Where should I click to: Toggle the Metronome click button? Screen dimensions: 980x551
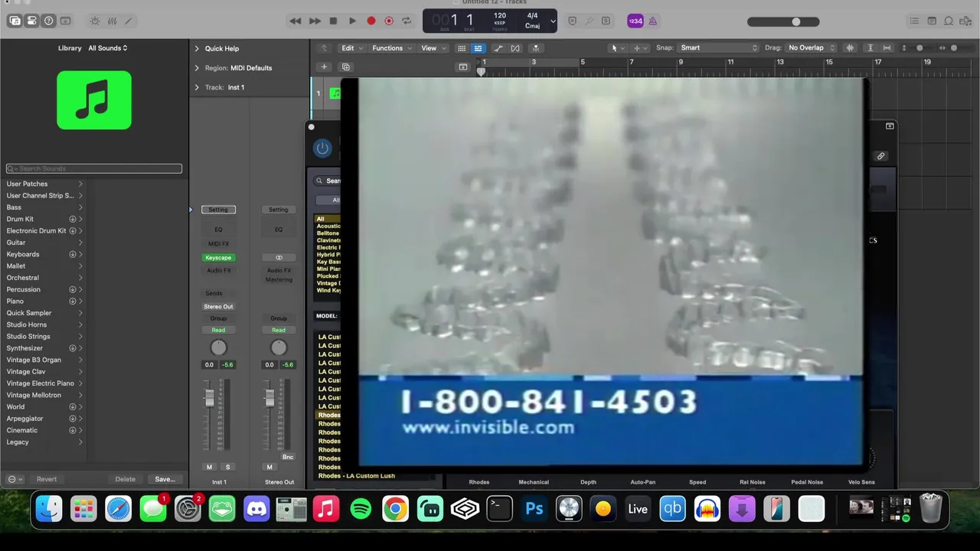tap(652, 21)
